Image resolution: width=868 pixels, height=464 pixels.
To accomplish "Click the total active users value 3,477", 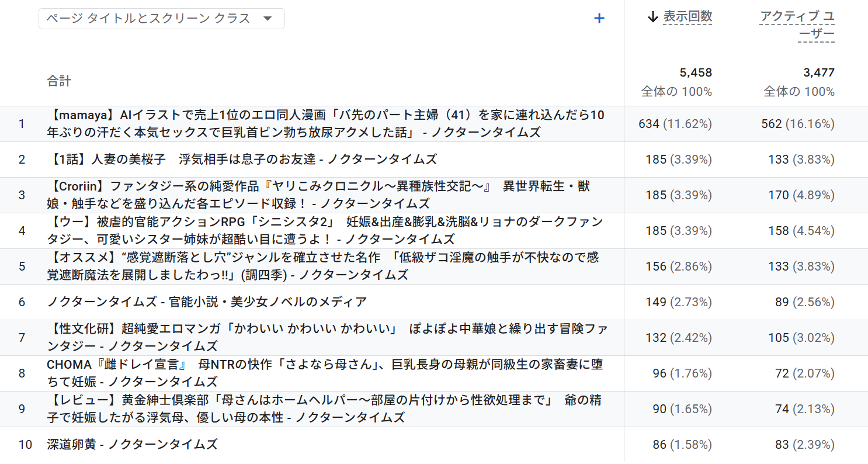I will coord(818,73).
